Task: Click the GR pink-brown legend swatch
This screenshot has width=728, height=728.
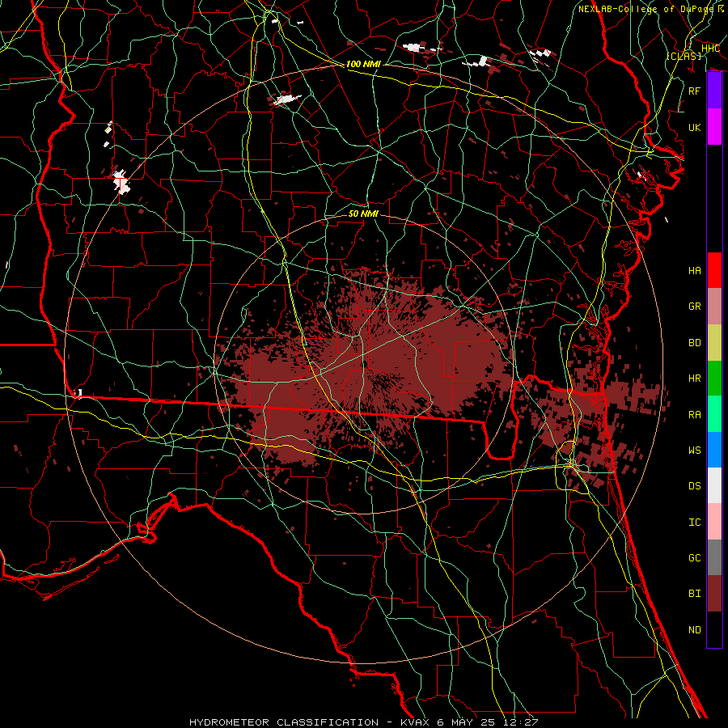Action: 714,307
